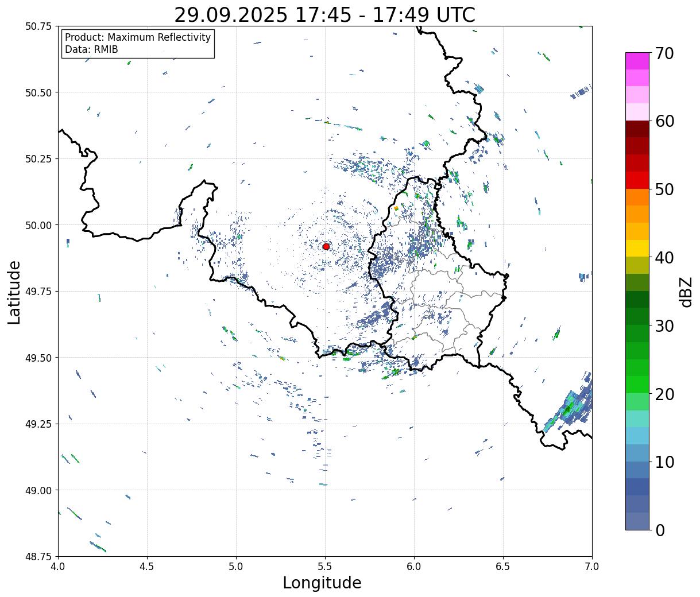700x597 pixels.
Task: Pick the magenta swatch at colorbar top
Action: 637,61
